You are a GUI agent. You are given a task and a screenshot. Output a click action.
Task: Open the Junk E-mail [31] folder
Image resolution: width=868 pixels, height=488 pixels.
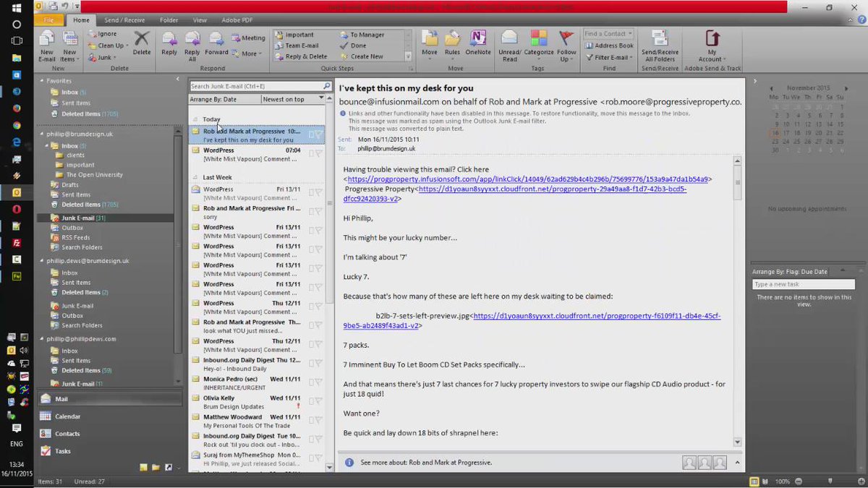(x=83, y=218)
